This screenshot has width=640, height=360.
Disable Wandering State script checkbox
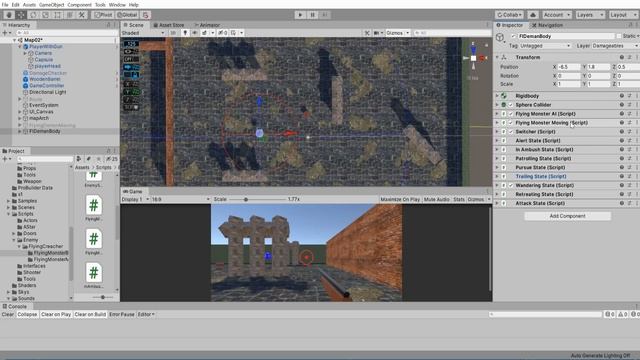click(x=511, y=185)
